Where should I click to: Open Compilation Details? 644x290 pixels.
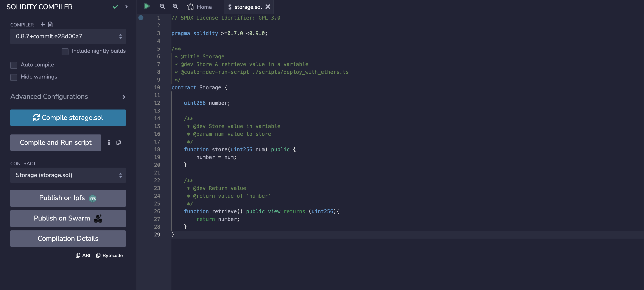coord(68,238)
